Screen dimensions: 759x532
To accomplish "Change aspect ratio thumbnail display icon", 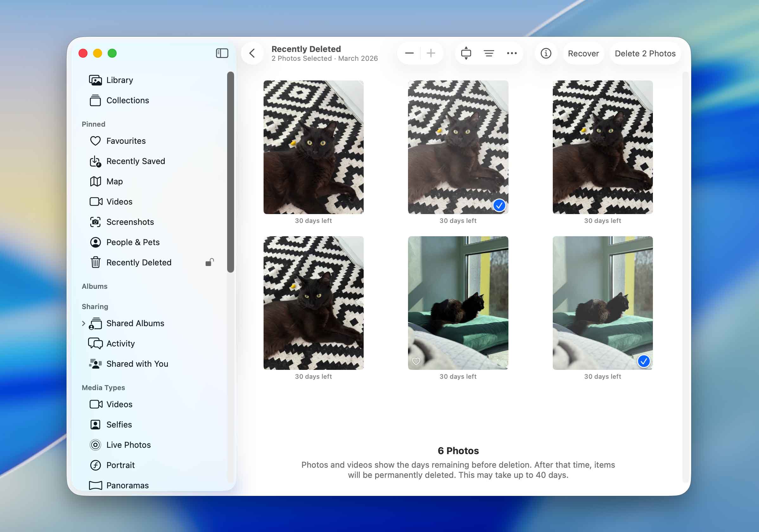I will coord(466,53).
